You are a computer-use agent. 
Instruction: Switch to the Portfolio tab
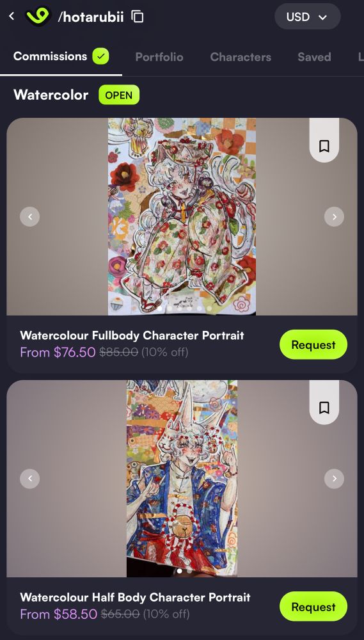coord(159,57)
